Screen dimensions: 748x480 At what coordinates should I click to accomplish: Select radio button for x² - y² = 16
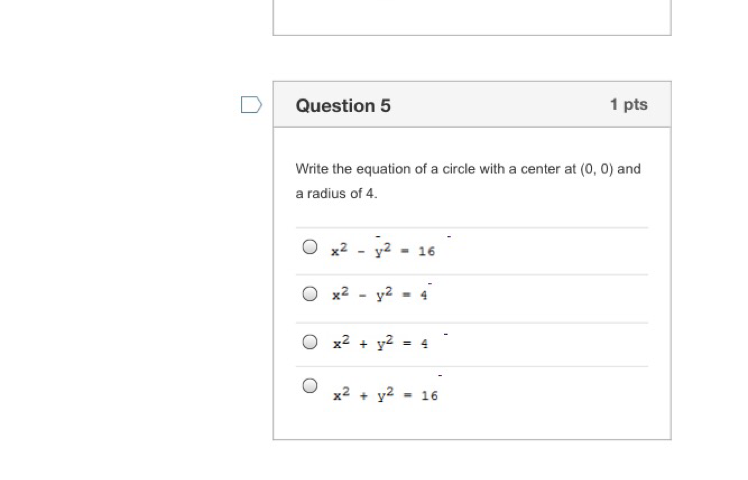310,247
